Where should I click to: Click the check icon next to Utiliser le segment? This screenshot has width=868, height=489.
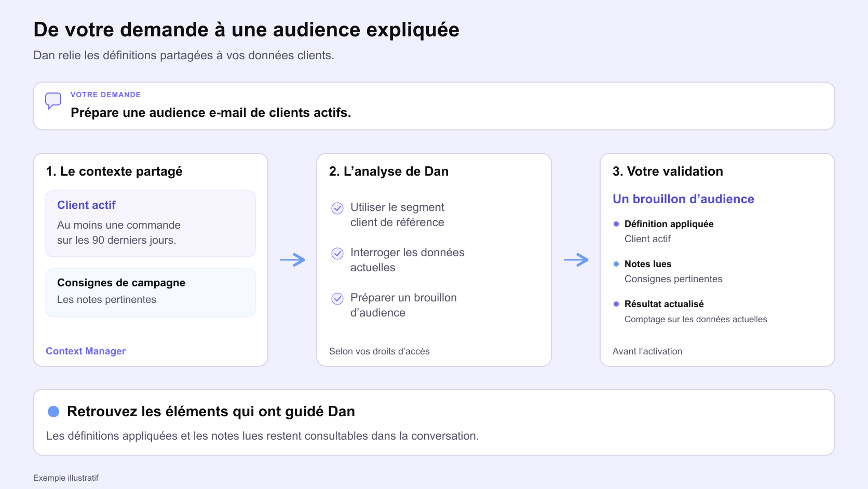point(337,208)
